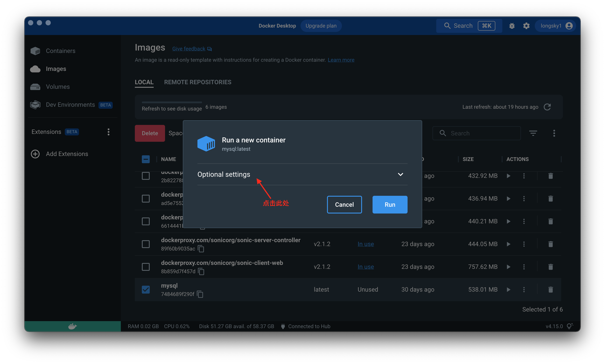Viewport: 605px width, 364px height.
Task: Click the images Search field
Action: (476, 133)
